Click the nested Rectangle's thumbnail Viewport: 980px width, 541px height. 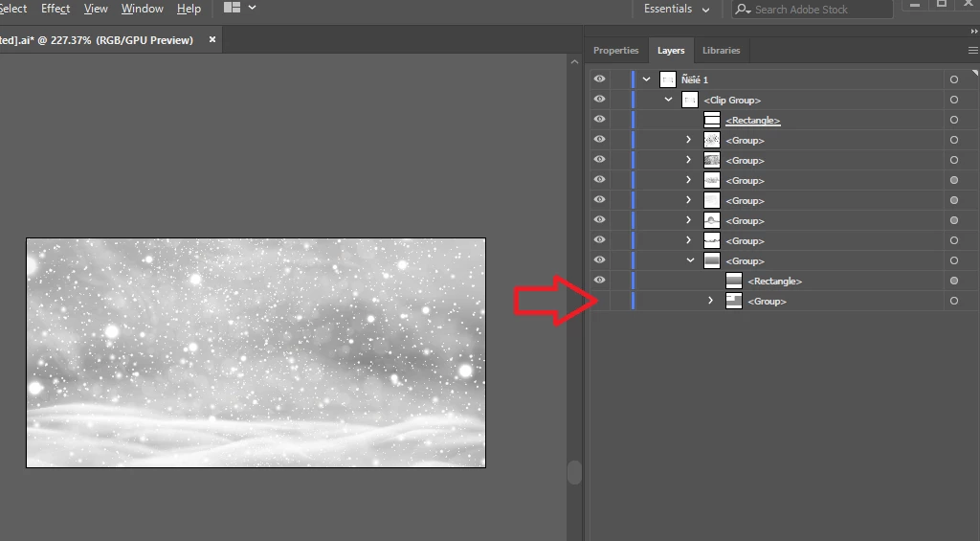(x=734, y=281)
